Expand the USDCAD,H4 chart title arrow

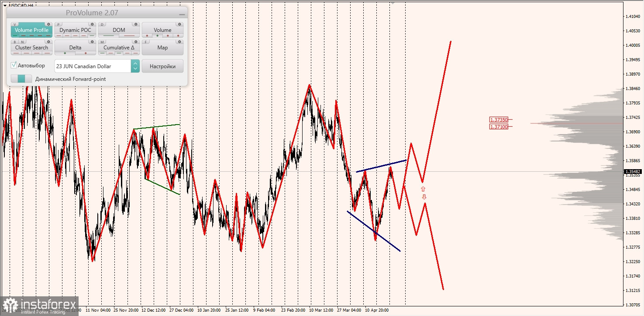tap(5, 6)
